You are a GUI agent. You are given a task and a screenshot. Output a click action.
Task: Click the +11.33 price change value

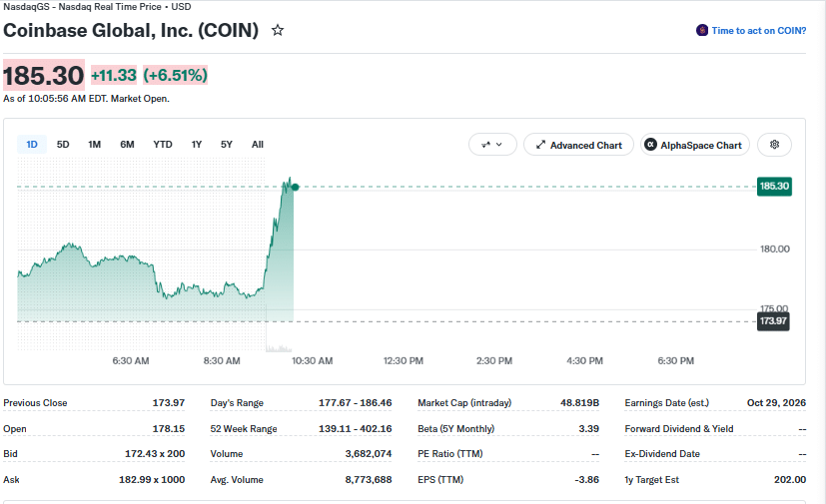pyautogui.click(x=114, y=75)
